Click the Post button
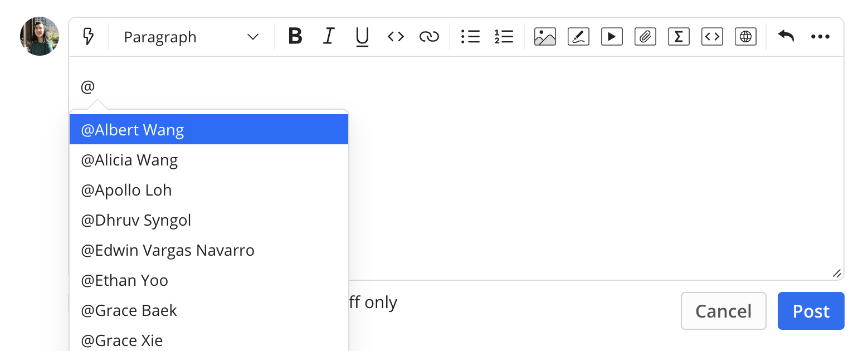Screen dimensions: 868x351 (811, 311)
